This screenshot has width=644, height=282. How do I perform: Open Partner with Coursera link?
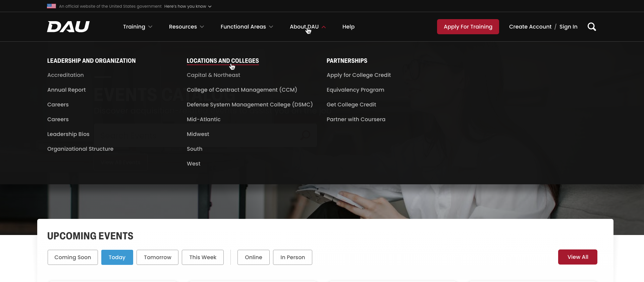coord(356,119)
